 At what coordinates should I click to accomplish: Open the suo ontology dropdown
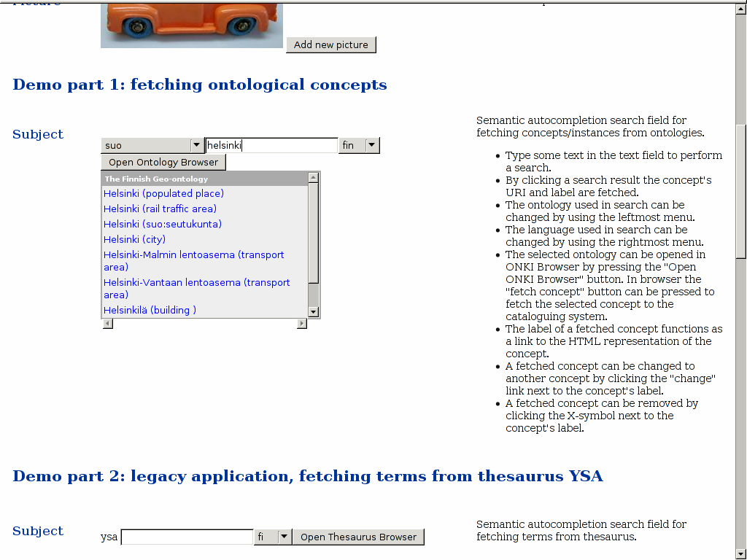pyautogui.click(x=152, y=145)
